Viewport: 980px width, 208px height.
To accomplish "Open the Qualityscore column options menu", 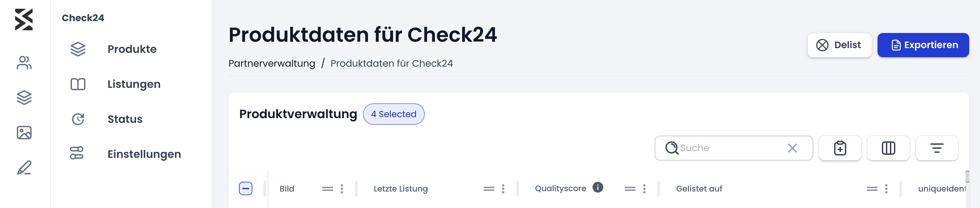I will pos(644,189).
